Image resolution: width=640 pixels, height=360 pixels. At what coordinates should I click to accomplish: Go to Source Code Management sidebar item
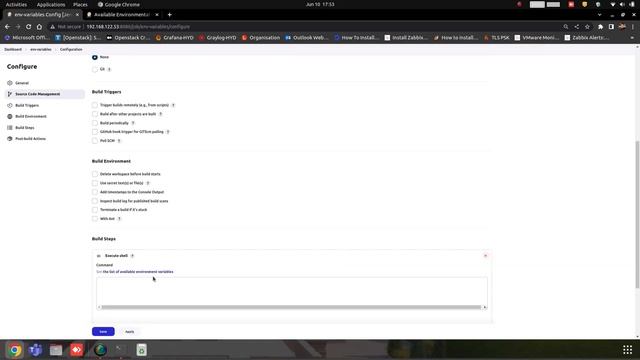44,94
